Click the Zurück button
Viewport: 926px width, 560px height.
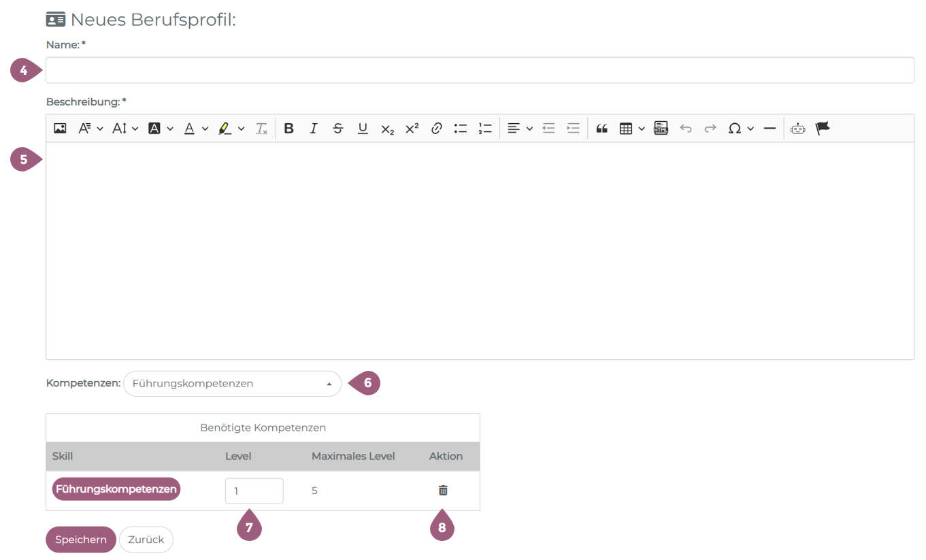click(146, 540)
